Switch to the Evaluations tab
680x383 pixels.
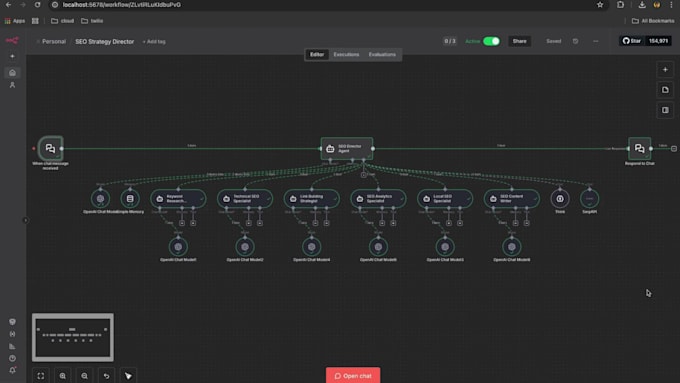382,55
